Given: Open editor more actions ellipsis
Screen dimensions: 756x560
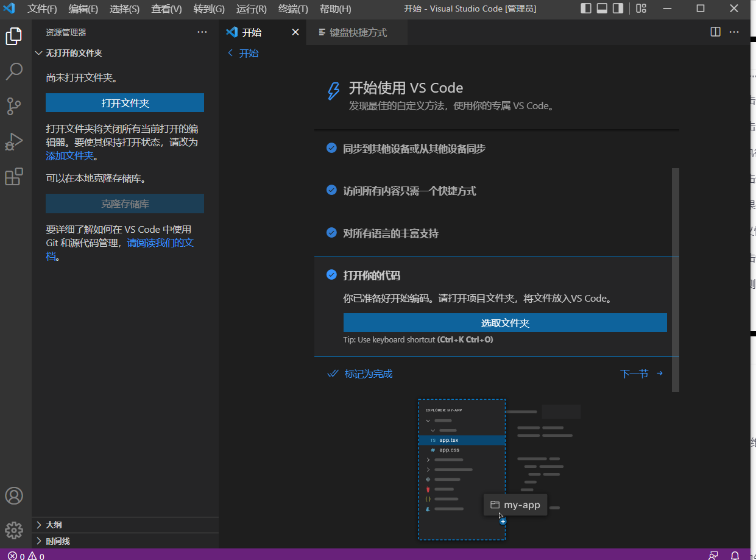Looking at the screenshot, I should click(x=734, y=32).
